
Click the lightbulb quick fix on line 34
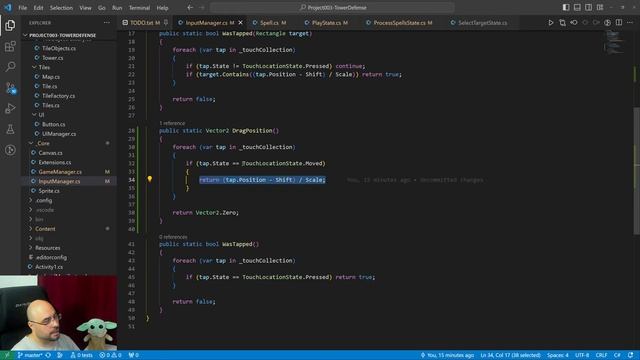(x=150, y=179)
